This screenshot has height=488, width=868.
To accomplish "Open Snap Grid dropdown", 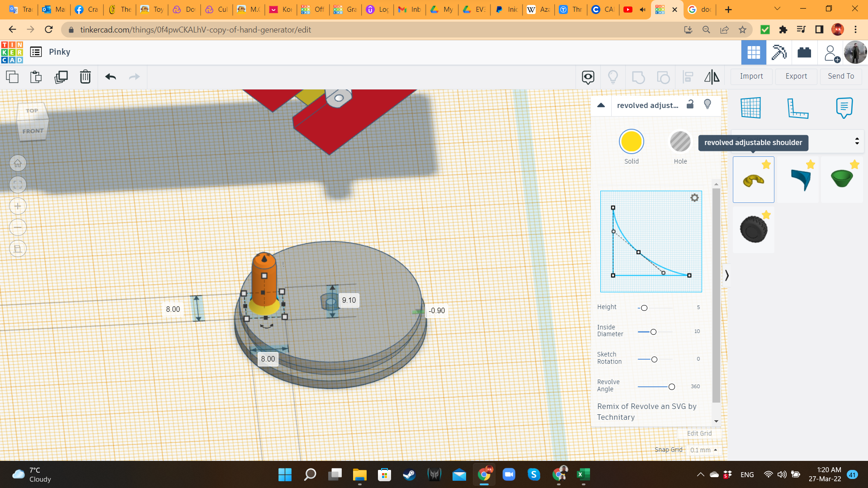I will (703, 450).
